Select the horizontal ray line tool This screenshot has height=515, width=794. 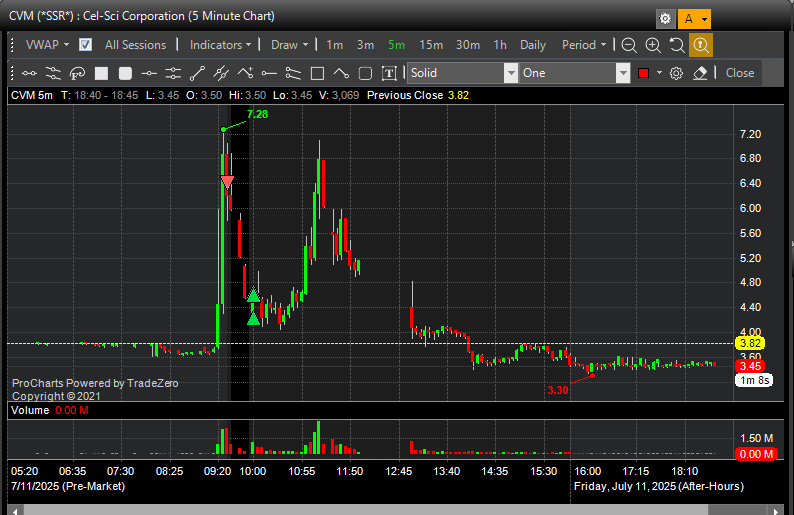click(x=269, y=73)
